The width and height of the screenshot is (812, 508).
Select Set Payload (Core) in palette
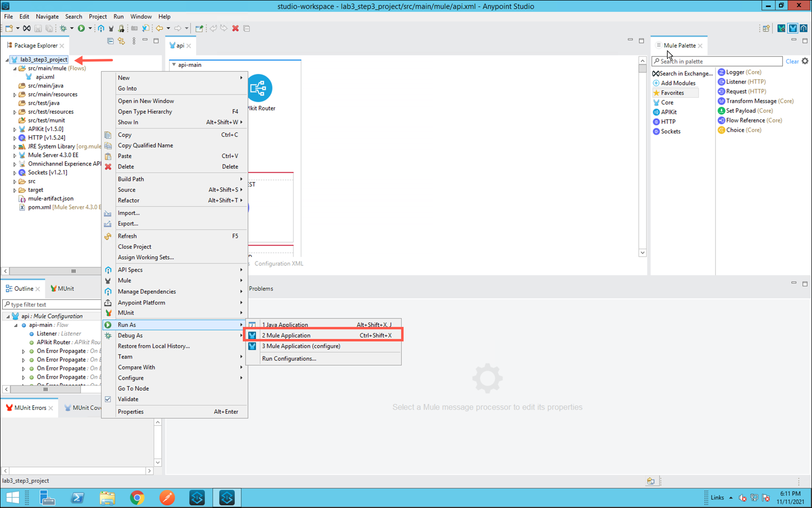(x=745, y=111)
